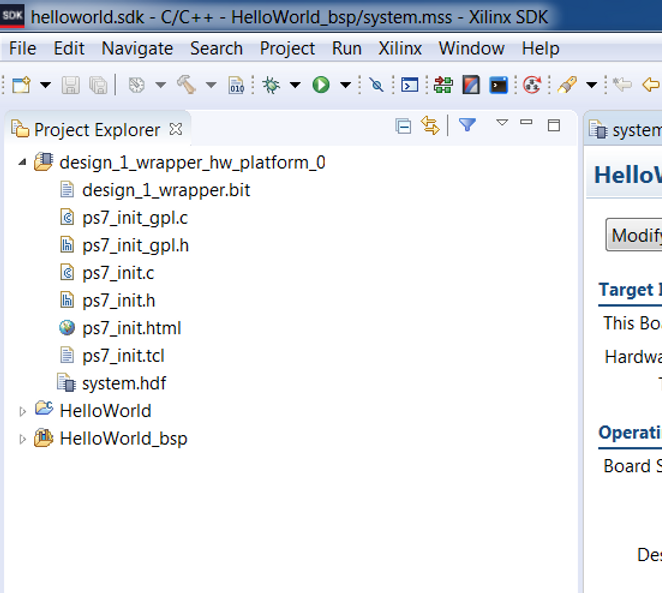Screen dimensions: 662x593
Task: Open the XSCT console icon
Action: (410, 85)
